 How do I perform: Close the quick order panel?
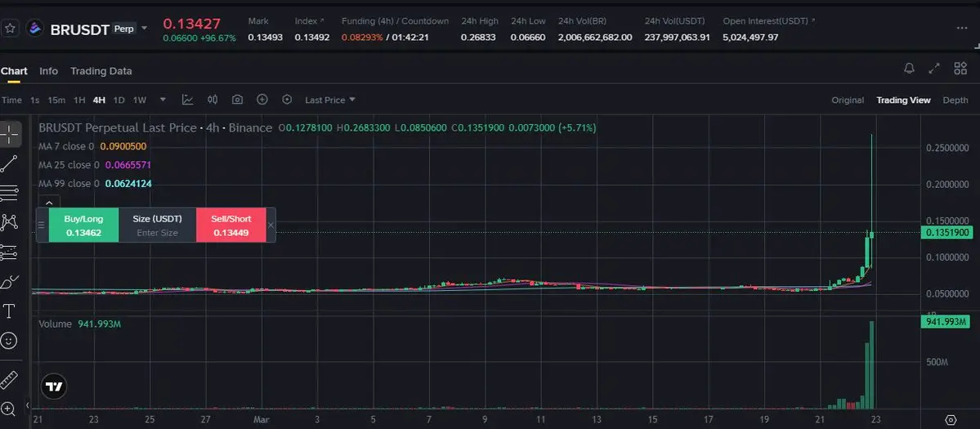point(271,226)
